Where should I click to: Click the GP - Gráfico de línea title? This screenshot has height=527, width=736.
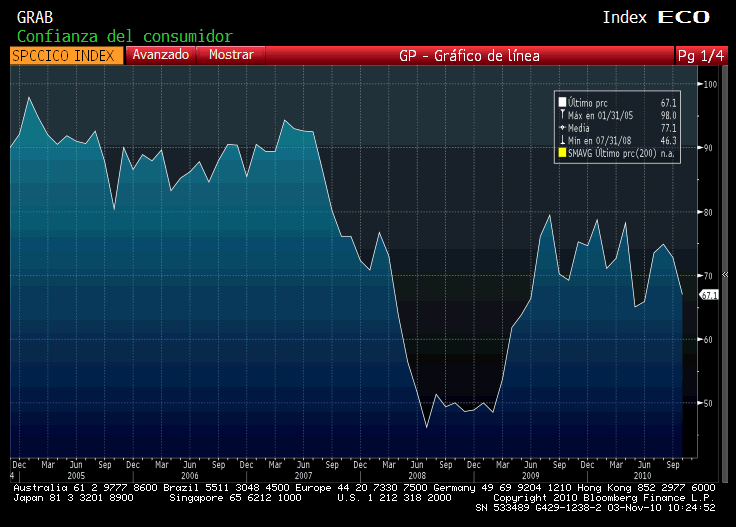(x=469, y=55)
